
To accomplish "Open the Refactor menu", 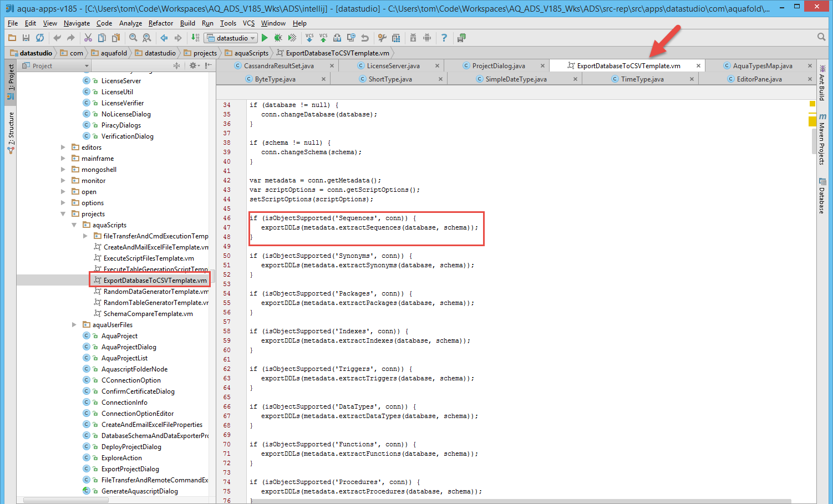I will [161, 23].
